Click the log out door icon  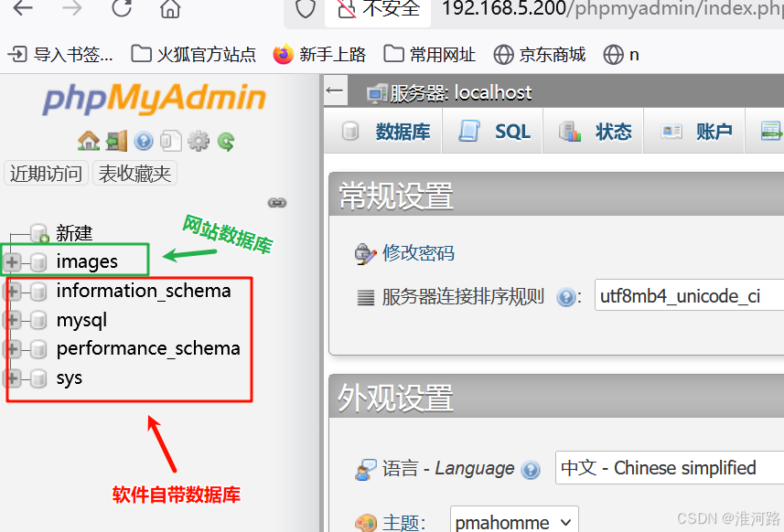click(x=116, y=141)
